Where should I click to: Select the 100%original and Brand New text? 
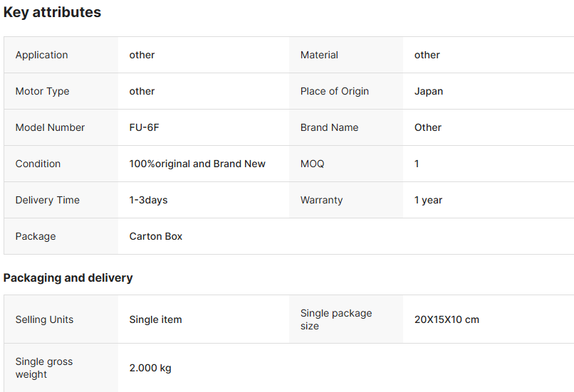(197, 164)
